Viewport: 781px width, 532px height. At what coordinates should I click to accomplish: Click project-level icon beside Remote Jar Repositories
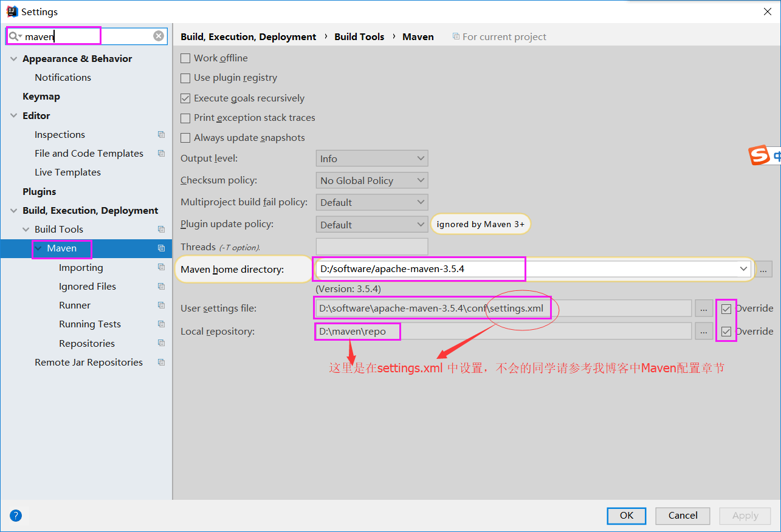pos(161,362)
